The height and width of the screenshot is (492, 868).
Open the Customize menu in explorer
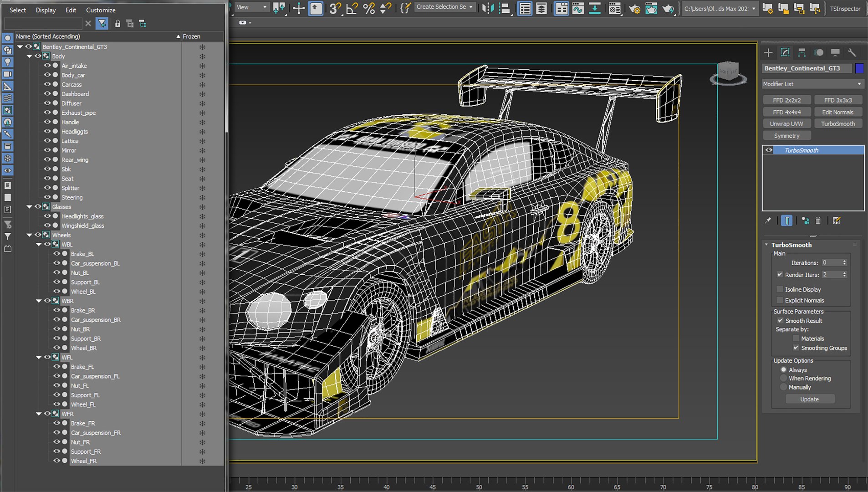pyautogui.click(x=101, y=10)
